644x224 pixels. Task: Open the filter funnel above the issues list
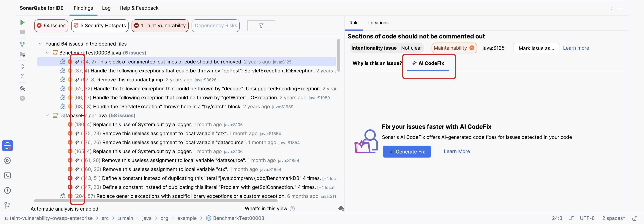pyautogui.click(x=261, y=26)
